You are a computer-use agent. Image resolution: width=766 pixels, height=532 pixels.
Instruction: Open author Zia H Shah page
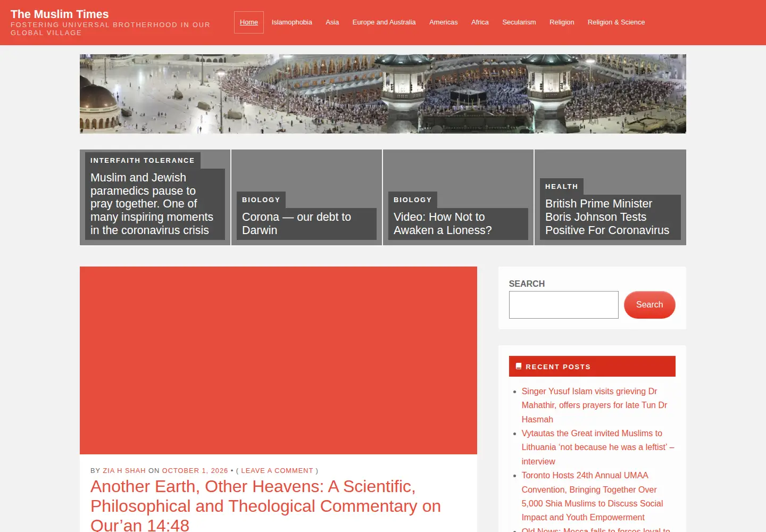pyautogui.click(x=124, y=471)
